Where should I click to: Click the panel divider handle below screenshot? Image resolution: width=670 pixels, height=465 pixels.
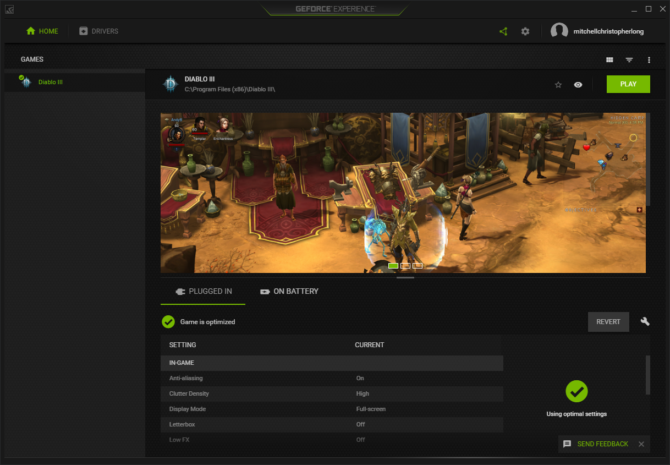pyautogui.click(x=405, y=277)
